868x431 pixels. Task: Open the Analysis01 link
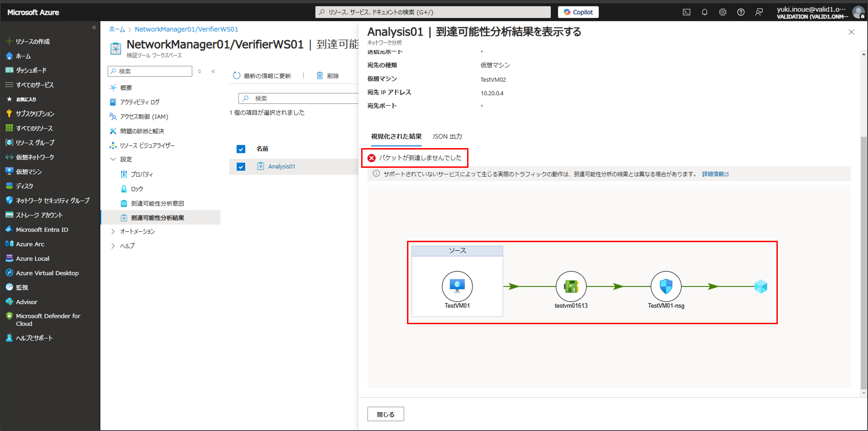click(x=281, y=166)
